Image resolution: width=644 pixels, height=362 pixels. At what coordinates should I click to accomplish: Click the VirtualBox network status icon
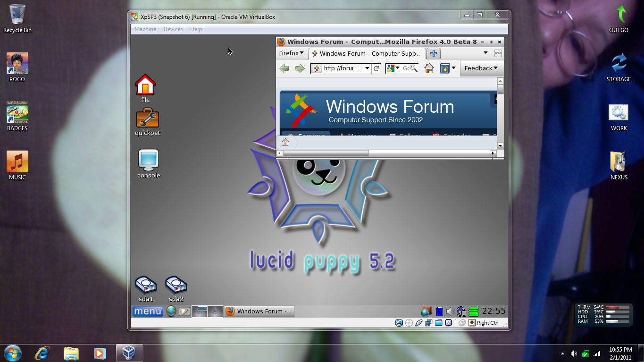point(429,323)
